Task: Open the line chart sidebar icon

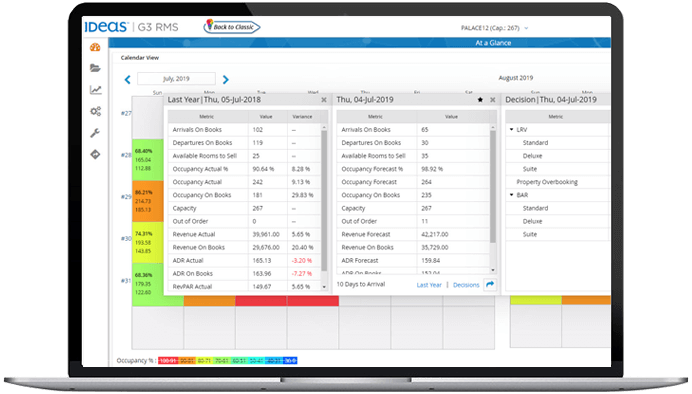Action: 95,90
